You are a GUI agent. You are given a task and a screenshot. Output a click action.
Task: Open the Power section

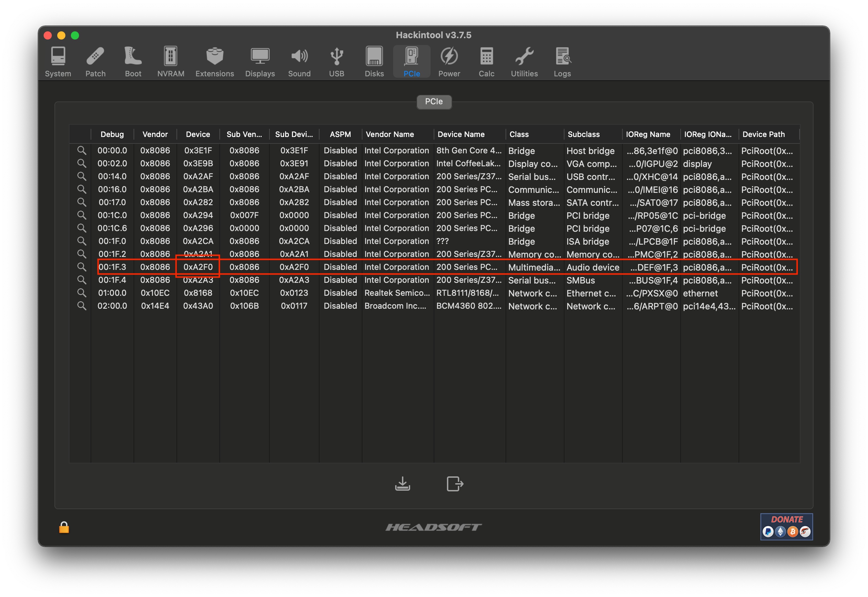[x=449, y=62]
